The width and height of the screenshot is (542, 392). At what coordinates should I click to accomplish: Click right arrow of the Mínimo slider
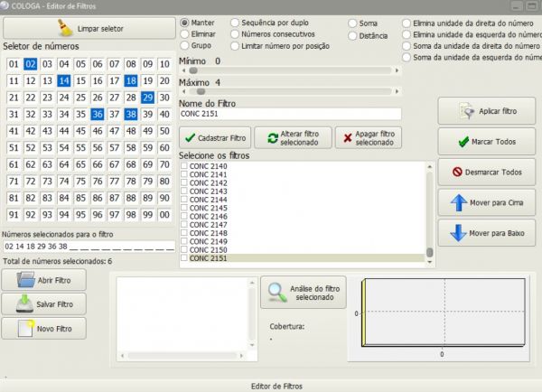pyautogui.click(x=397, y=70)
